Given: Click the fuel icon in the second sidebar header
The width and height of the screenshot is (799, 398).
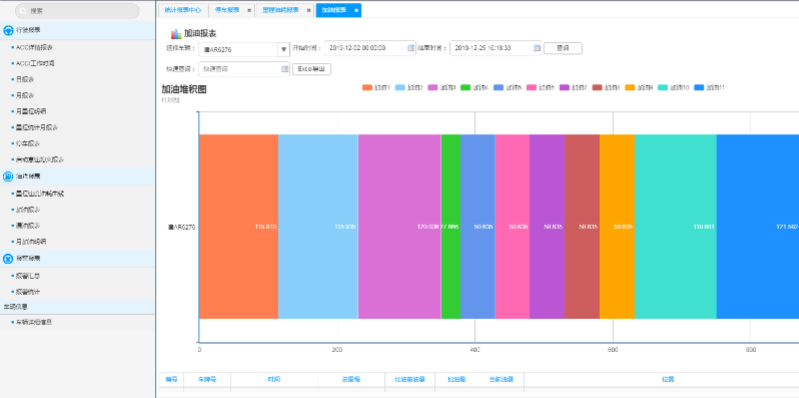Looking at the screenshot, I should (8, 176).
